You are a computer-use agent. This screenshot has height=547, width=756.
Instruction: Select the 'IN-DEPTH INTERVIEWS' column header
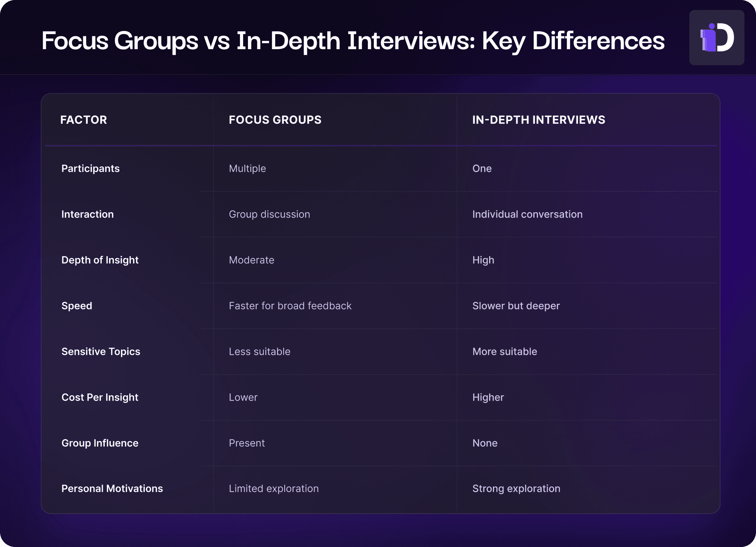(539, 120)
